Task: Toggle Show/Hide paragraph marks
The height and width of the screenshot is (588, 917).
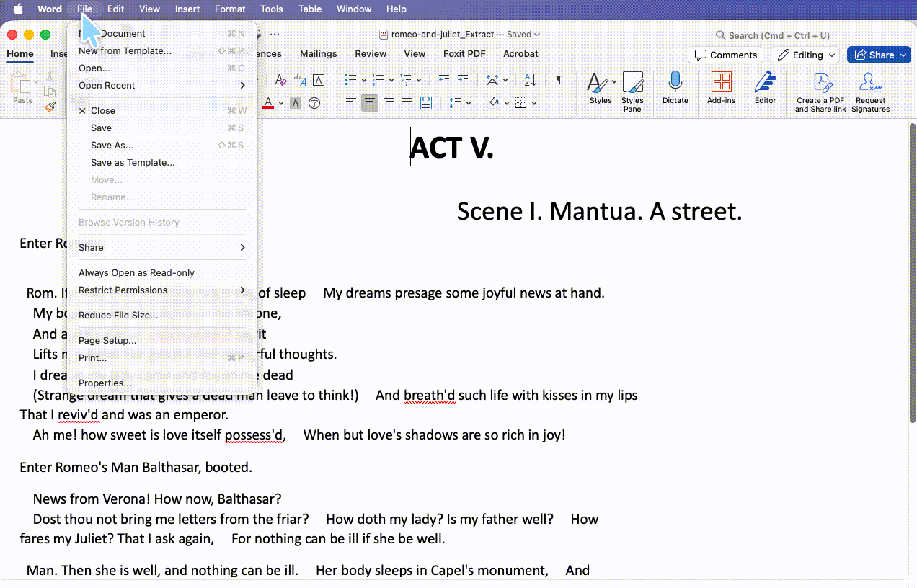Action: pyautogui.click(x=560, y=80)
